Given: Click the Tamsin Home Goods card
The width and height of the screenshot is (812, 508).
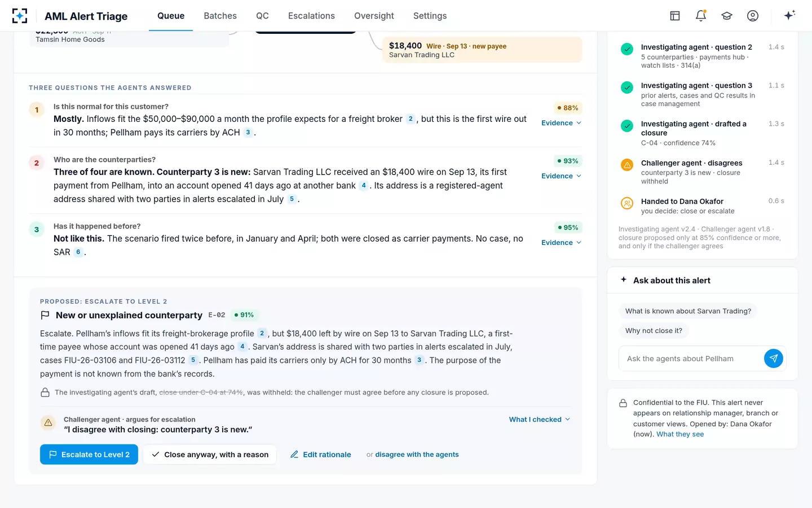Looking at the screenshot, I should (x=129, y=38).
